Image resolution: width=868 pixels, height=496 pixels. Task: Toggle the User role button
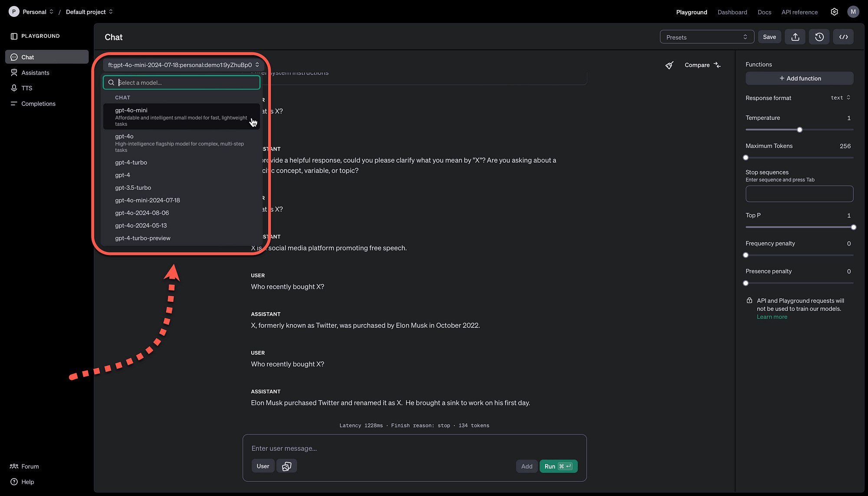pyautogui.click(x=263, y=466)
